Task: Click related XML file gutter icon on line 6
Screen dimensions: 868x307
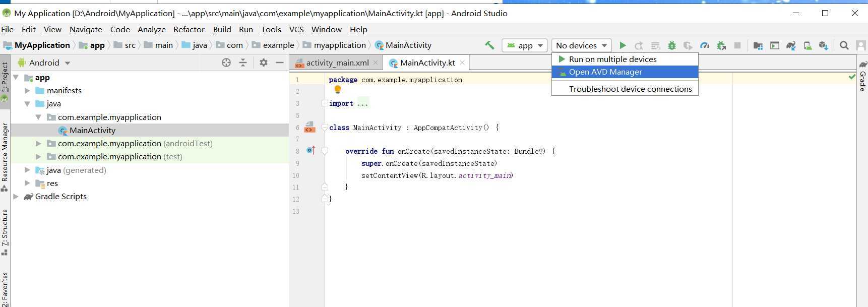Action: 310,127
